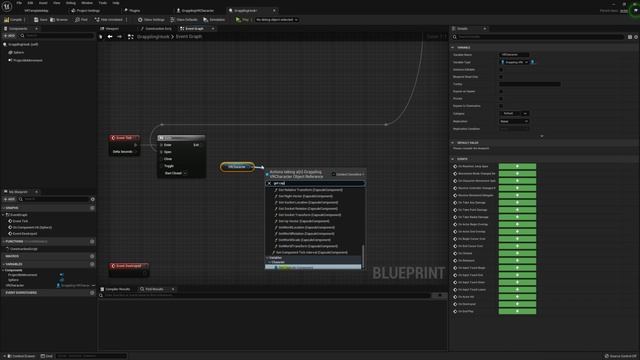Open the File menu
This screenshot has height=360, width=640.
point(19,3)
